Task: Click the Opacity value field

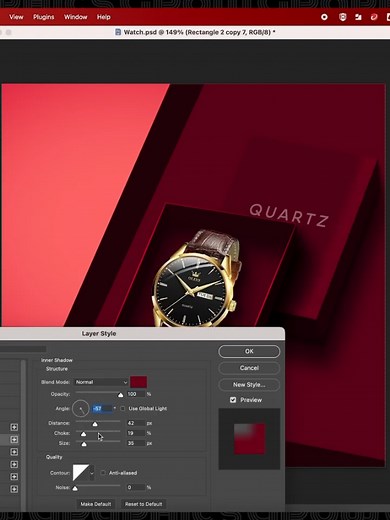Action: (x=136, y=394)
